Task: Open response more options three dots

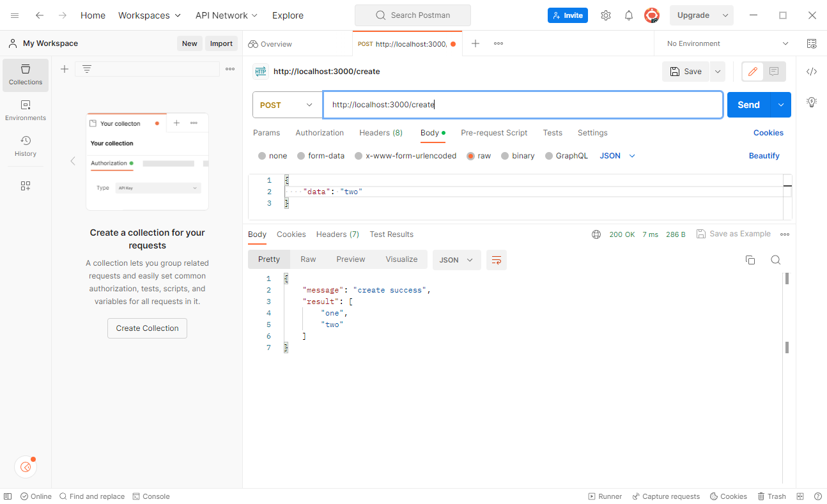Action: [785, 234]
